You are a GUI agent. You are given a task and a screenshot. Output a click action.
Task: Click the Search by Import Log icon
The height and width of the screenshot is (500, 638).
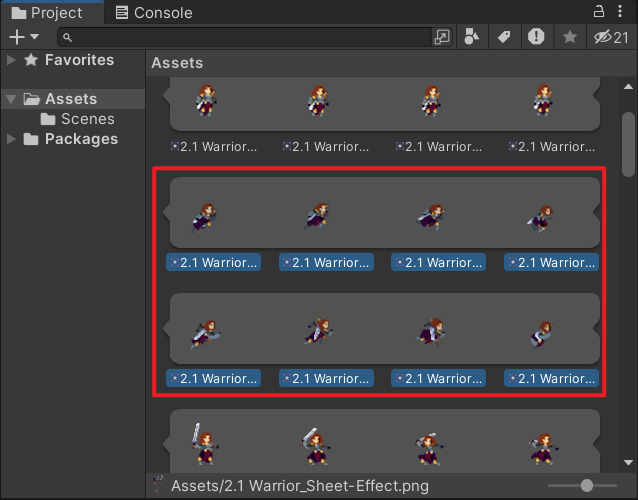537,37
